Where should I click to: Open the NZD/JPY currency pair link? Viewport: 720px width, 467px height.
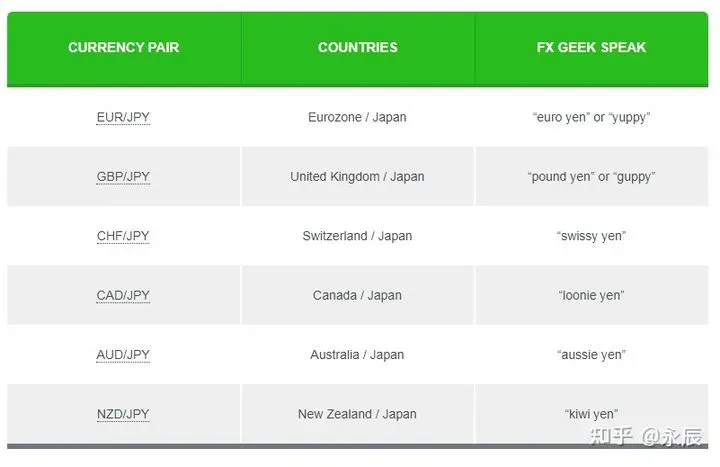coord(123,414)
